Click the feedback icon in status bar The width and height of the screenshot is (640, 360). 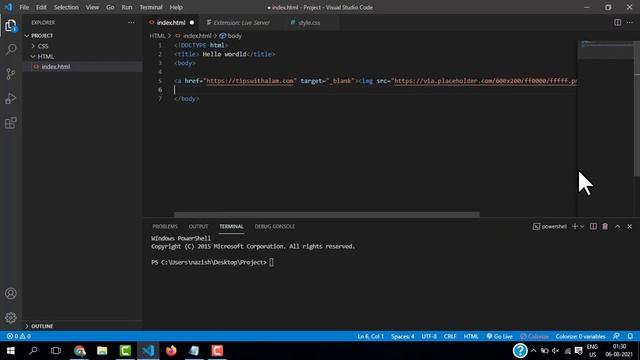[616, 336]
